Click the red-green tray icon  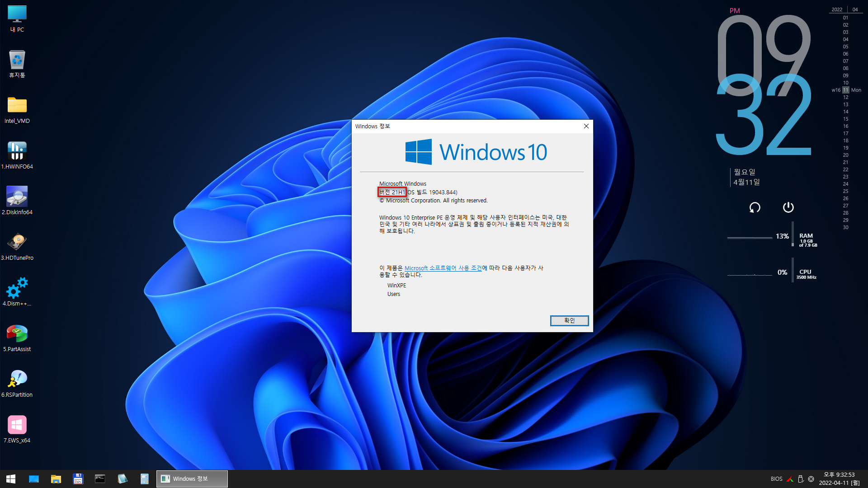[790, 479]
